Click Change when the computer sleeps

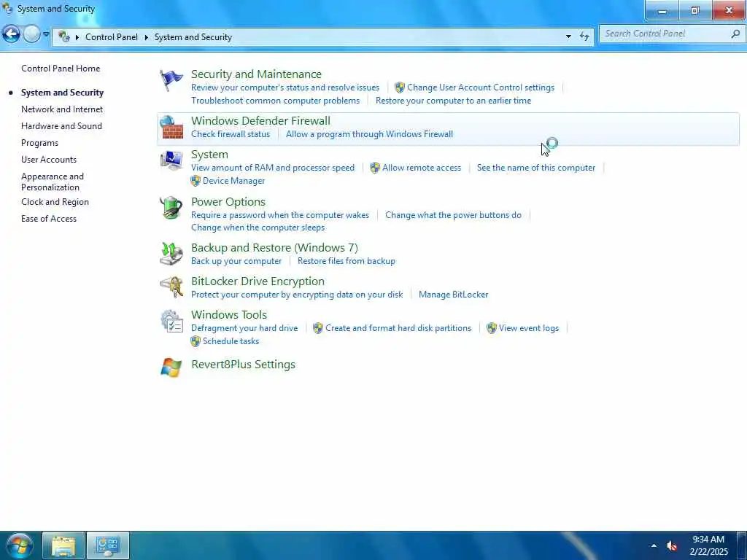pyautogui.click(x=258, y=227)
